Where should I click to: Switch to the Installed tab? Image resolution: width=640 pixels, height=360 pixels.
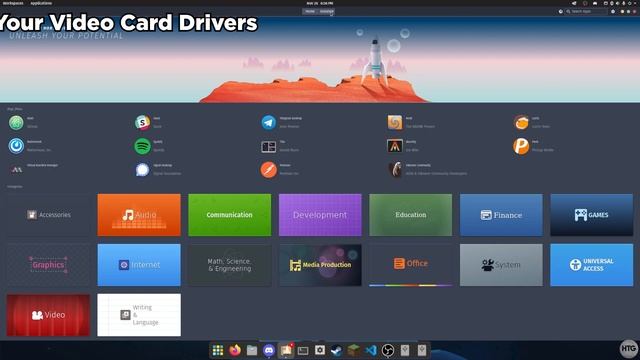click(326, 11)
